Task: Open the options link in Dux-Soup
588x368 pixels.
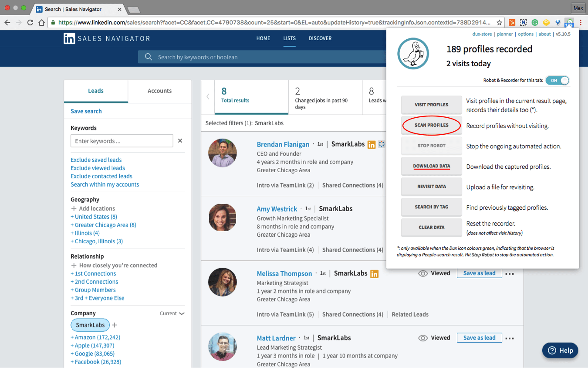Action: coord(526,34)
